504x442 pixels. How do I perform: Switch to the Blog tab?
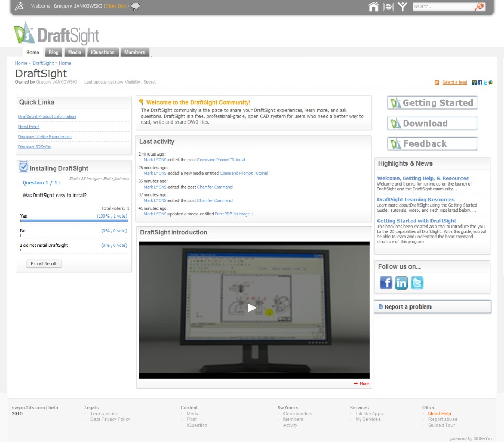click(x=54, y=52)
